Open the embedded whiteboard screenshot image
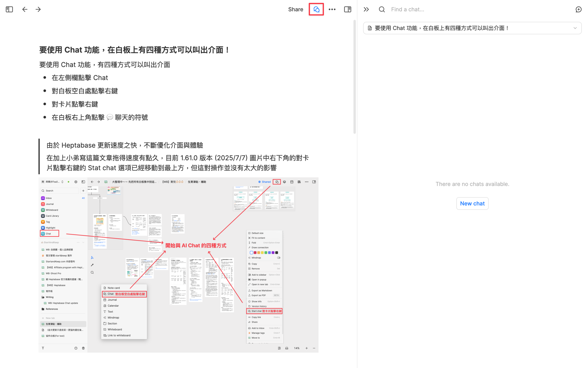The height and width of the screenshot is (368, 588). 178,265
